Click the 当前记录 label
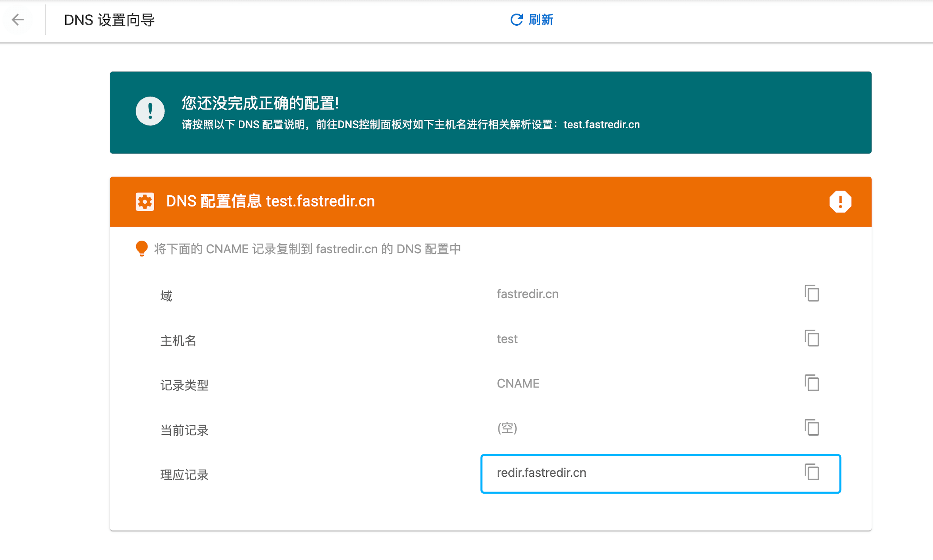The width and height of the screenshot is (933, 560). coord(184,430)
